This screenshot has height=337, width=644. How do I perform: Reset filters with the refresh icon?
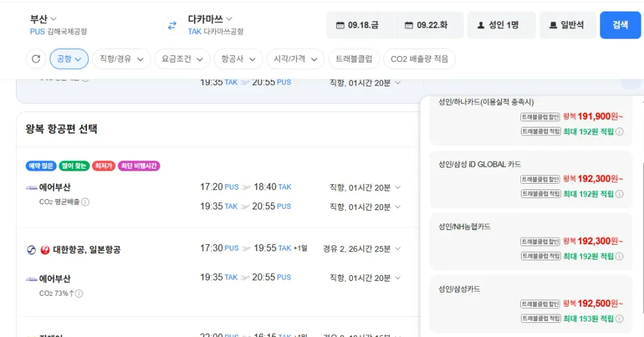36,59
